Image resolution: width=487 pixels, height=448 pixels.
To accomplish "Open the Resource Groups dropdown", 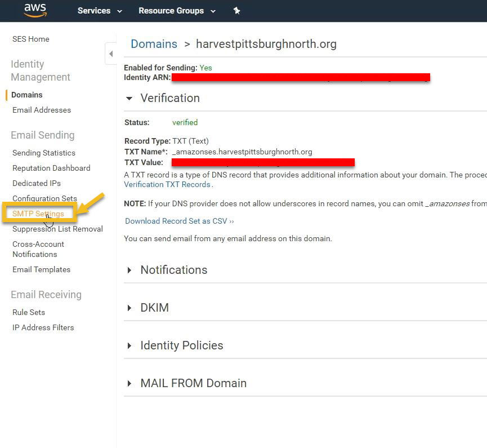I will click(x=177, y=11).
